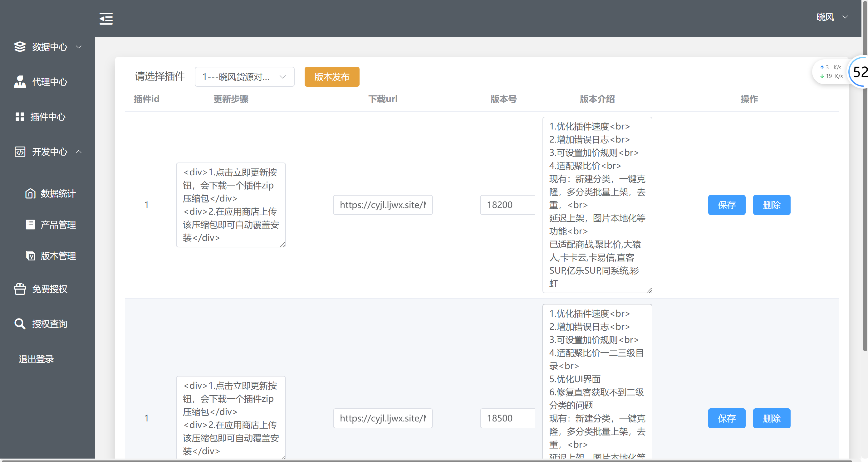The image size is (868, 462).
Task: Click the 版本管理 stacked pages icon
Action: pos(30,256)
